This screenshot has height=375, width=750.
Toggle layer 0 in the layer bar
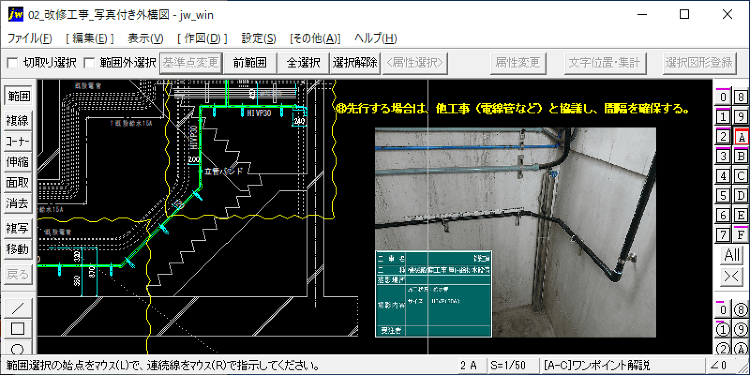click(x=723, y=98)
